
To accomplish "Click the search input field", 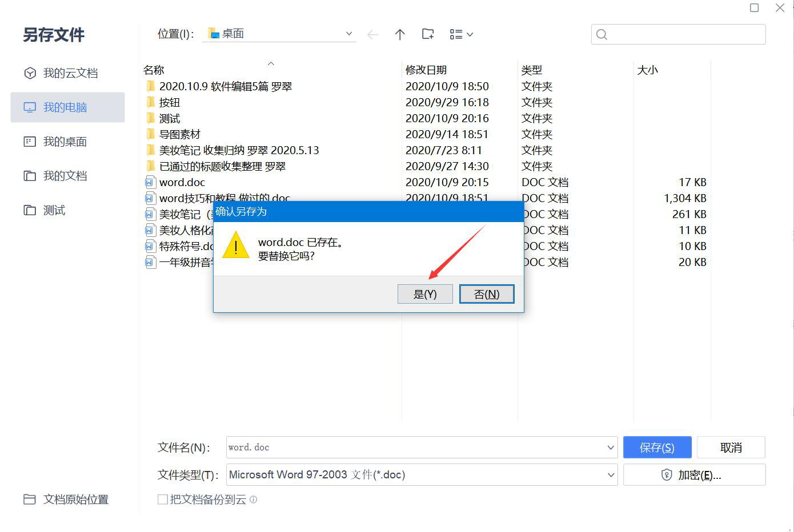I will (679, 34).
